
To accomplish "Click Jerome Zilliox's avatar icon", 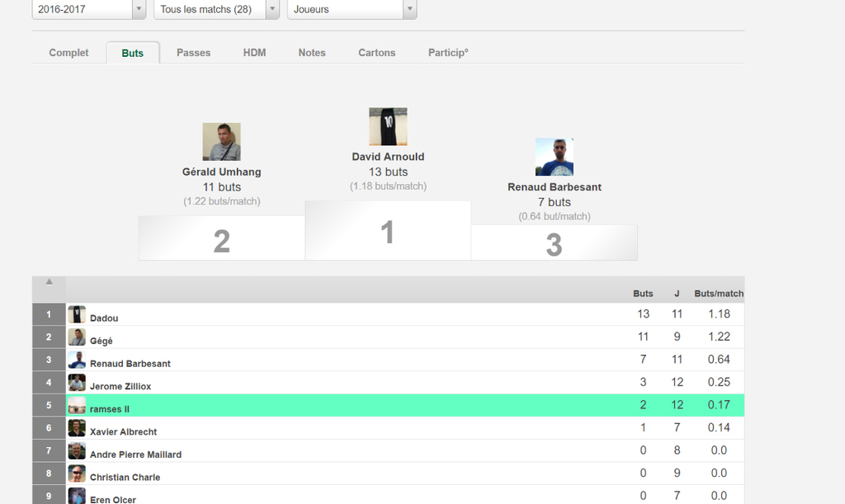I will (77, 383).
